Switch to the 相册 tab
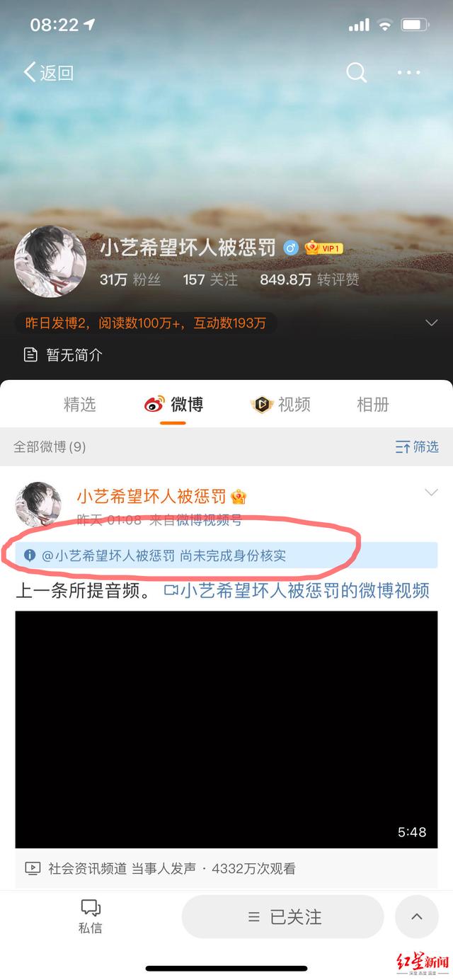 pyautogui.click(x=373, y=405)
